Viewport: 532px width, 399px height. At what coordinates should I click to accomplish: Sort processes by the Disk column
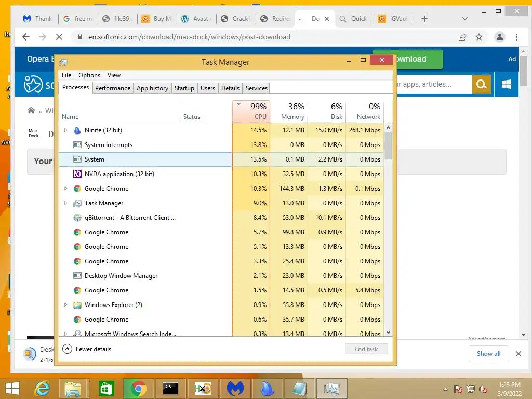tap(327, 111)
